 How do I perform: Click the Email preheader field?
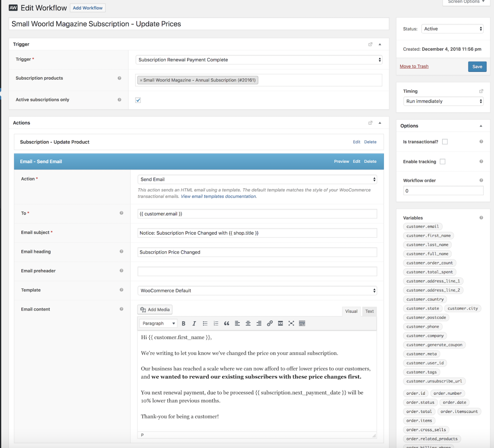(257, 271)
